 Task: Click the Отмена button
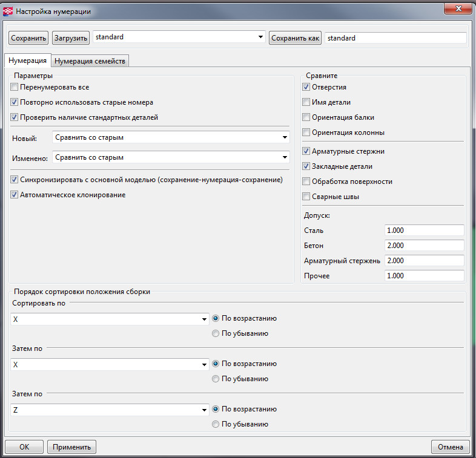point(450,447)
